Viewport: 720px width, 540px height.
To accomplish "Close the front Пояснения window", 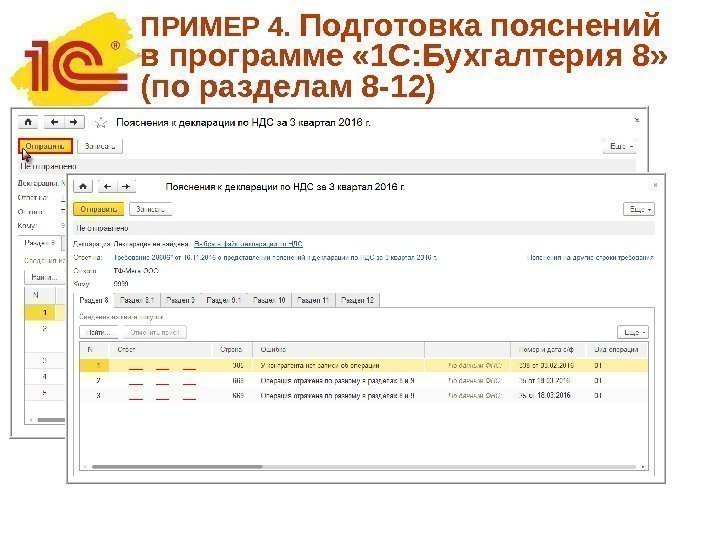I will [655, 185].
